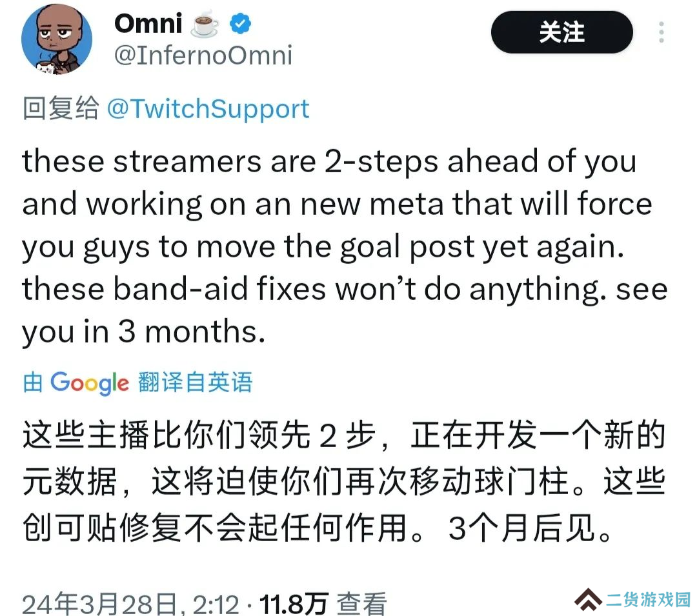697x616 pixels.
Task: Click the 回复给 reply label
Action: pyautogui.click(x=61, y=108)
